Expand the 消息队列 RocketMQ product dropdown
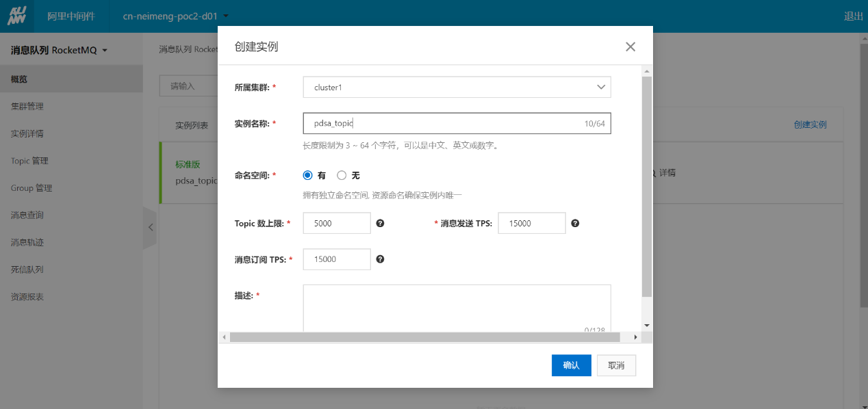 pyautogui.click(x=59, y=50)
